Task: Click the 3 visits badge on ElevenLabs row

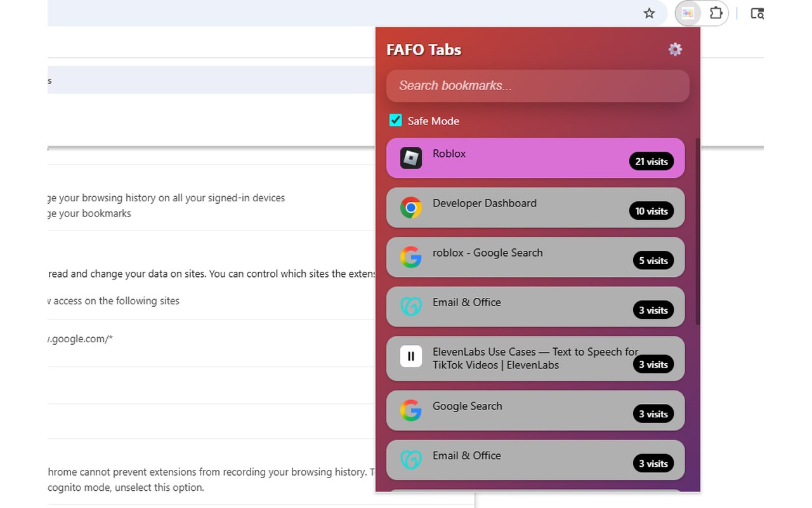Action: [x=653, y=364]
